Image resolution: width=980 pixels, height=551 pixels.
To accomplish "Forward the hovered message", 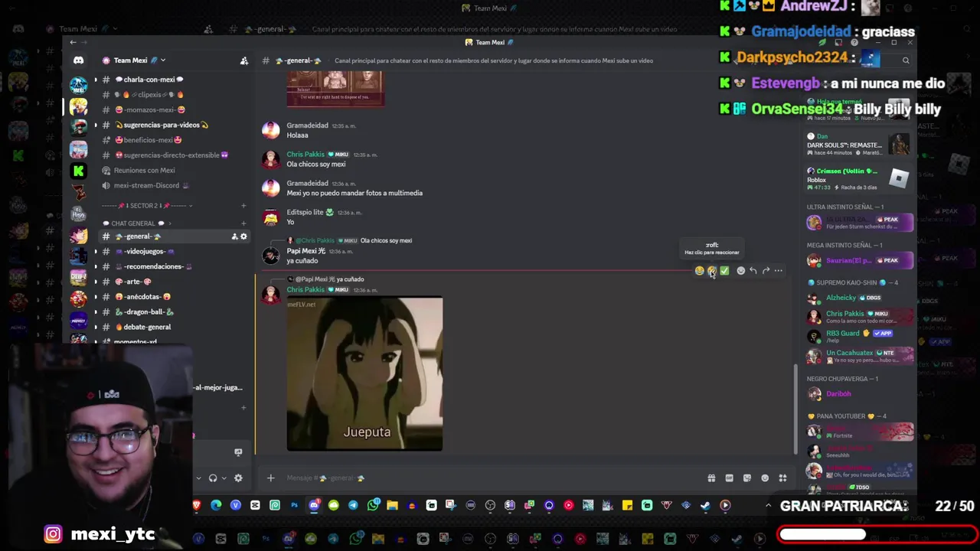I will (766, 270).
